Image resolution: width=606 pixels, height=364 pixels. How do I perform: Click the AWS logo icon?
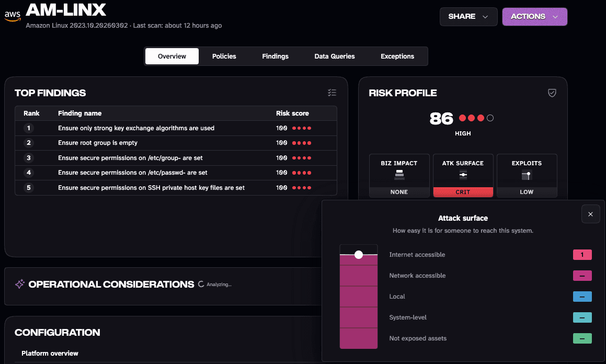click(13, 16)
